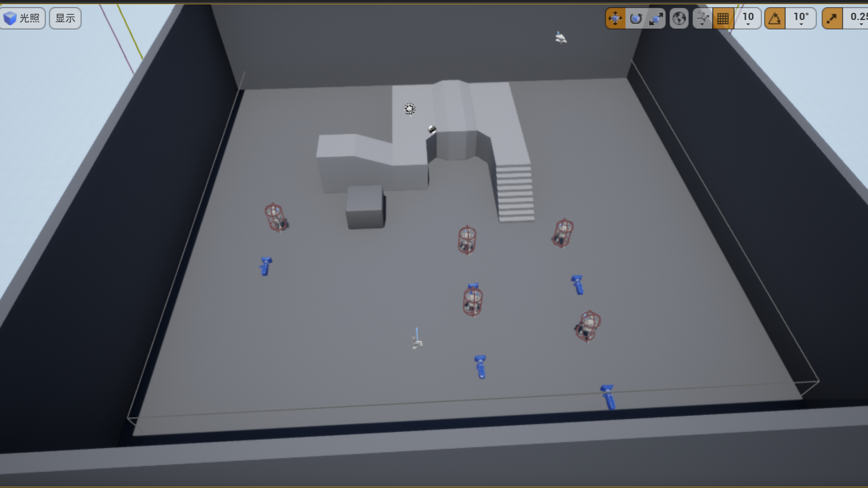Viewport: 868px width, 488px height.
Task: Toggle scale snapping
Action: pyautogui.click(x=832, y=18)
